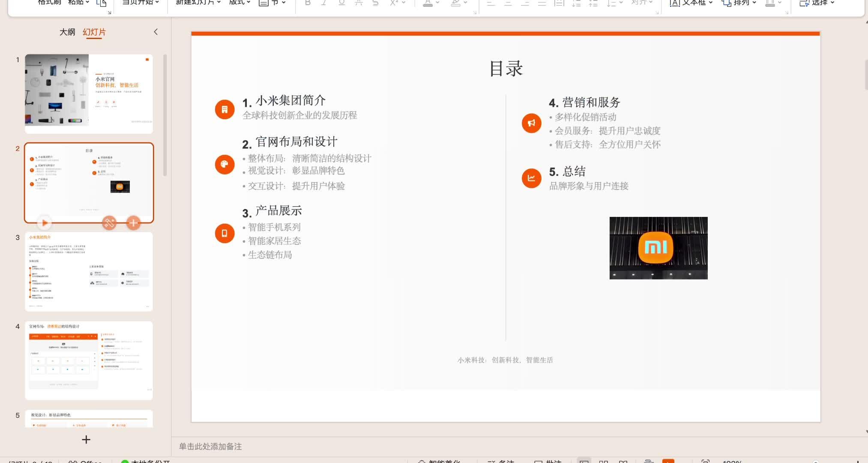Viewport: 868px width, 463px height.
Task: Click the italic formatting icon
Action: pyautogui.click(x=324, y=3)
